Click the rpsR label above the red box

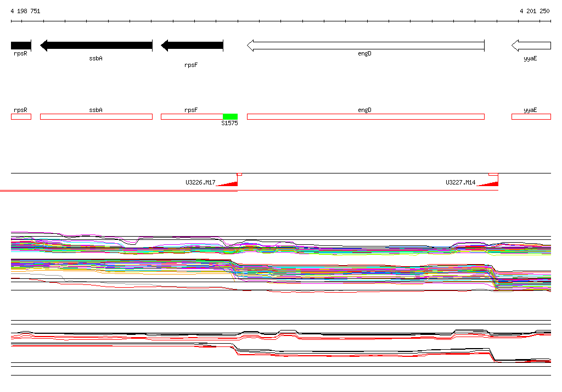[20, 110]
